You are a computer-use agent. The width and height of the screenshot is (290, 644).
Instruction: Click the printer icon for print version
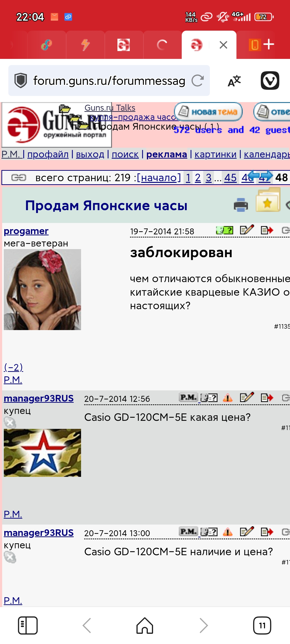click(x=241, y=205)
